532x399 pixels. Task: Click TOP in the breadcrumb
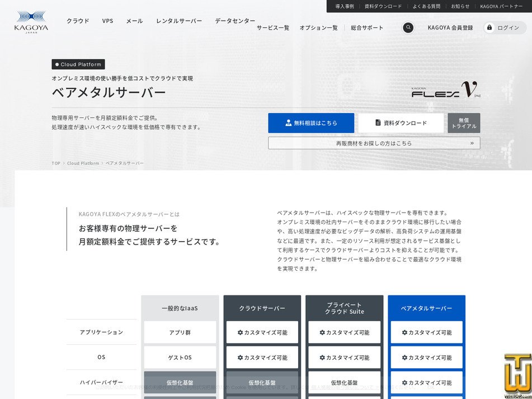(x=56, y=163)
